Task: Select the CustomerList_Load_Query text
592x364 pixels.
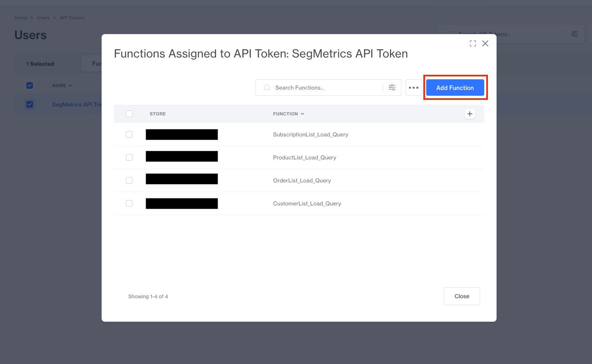Action: coord(307,203)
